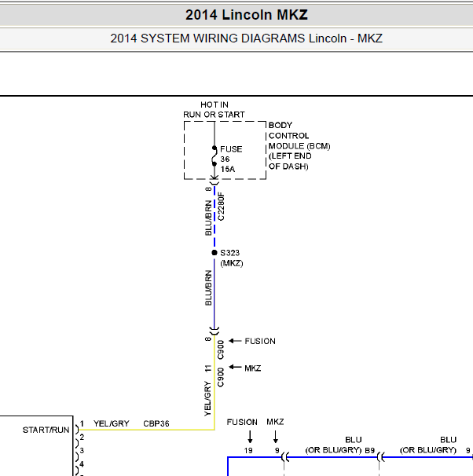The width and height of the screenshot is (473, 476).
Task: Click '(LEFT END' location text
Action: (290, 156)
